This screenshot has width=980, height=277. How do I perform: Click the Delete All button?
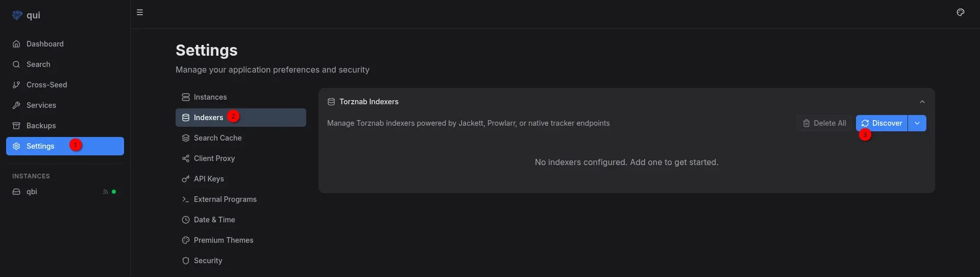[824, 123]
